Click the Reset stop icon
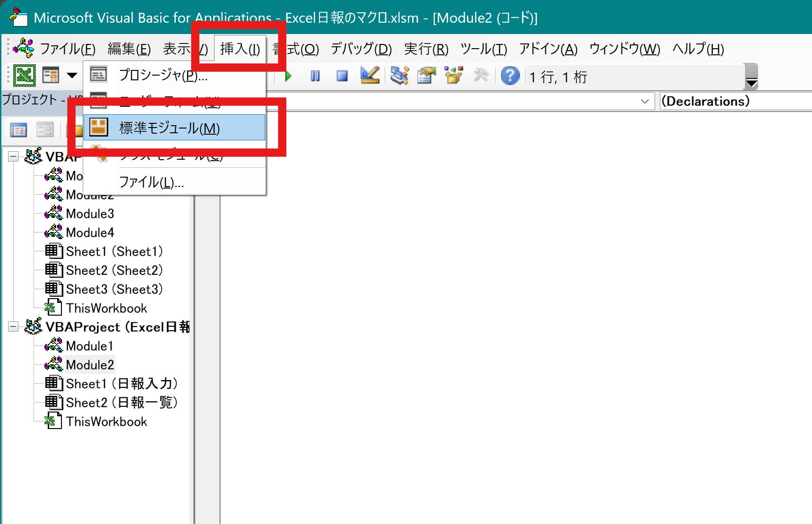Screen dimensions: 812x524 point(342,76)
